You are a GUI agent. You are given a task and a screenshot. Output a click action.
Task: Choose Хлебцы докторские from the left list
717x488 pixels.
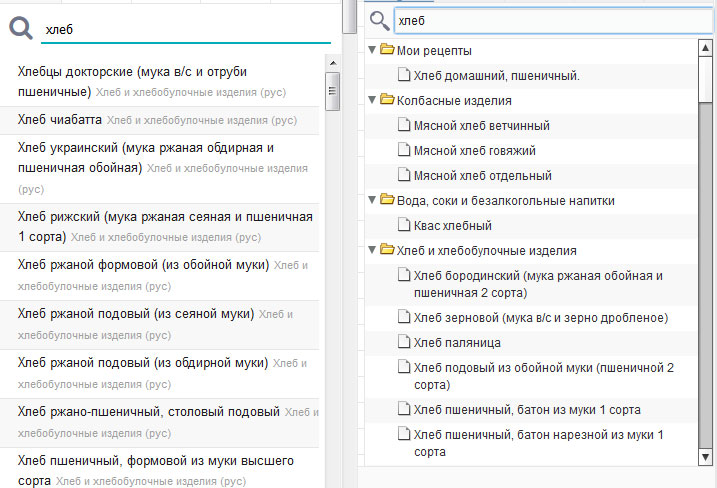click(132, 72)
